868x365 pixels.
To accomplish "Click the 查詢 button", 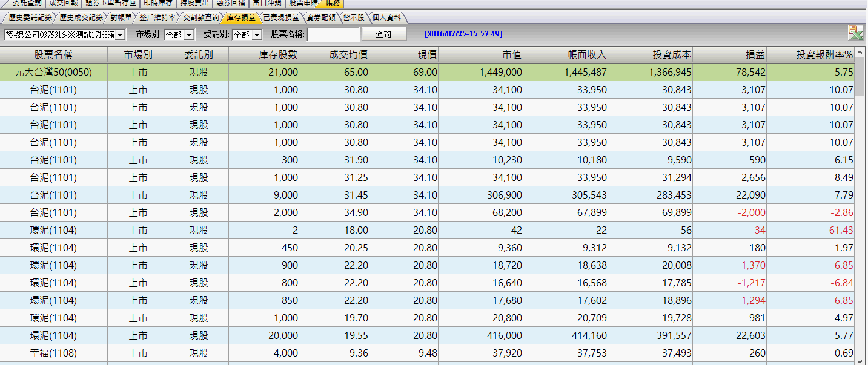I will (x=383, y=35).
